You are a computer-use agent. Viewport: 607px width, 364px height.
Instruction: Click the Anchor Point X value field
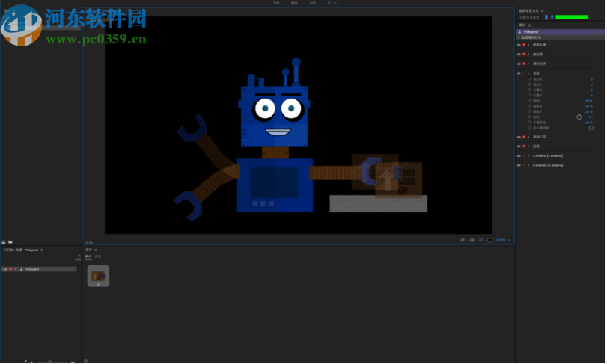pyautogui.click(x=591, y=79)
